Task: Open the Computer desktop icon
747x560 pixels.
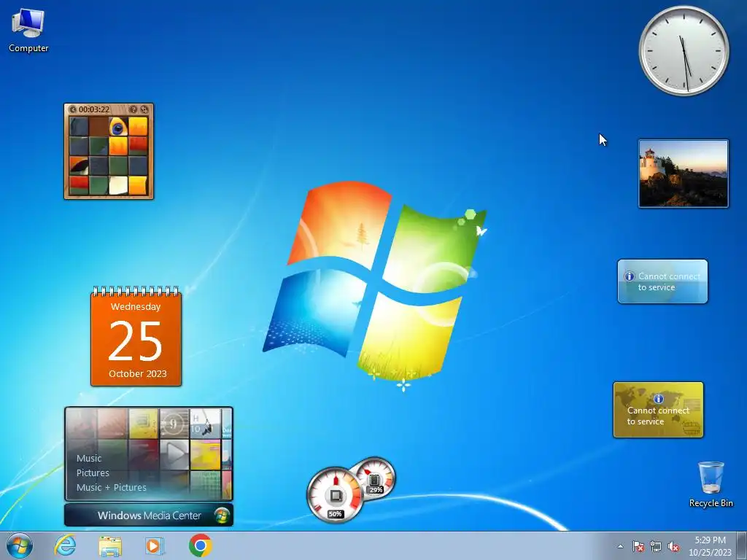Action: [x=28, y=31]
